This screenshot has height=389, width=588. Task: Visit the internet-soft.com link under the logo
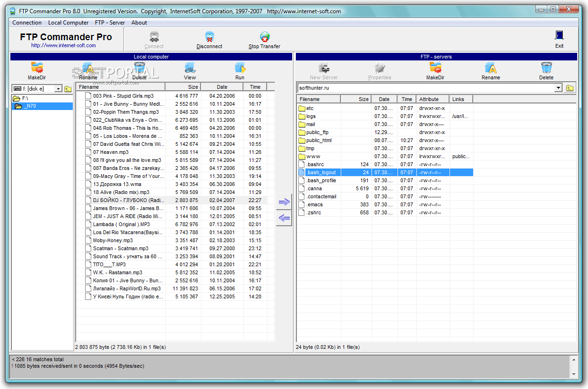(64, 46)
